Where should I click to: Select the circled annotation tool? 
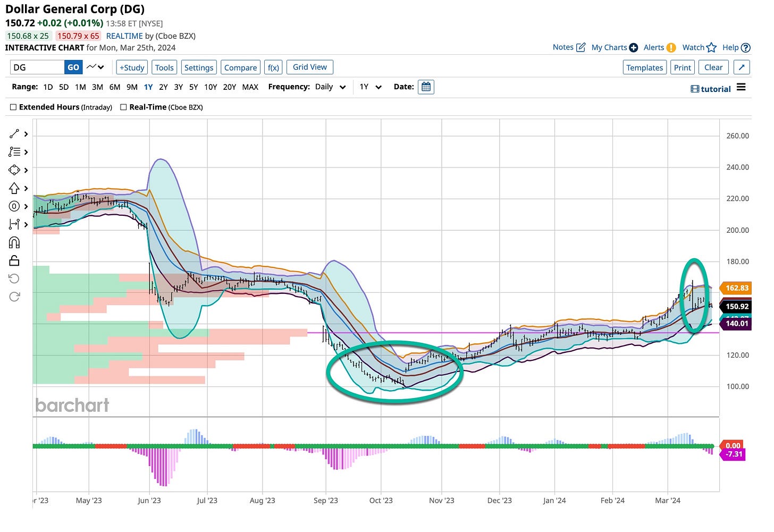14,206
